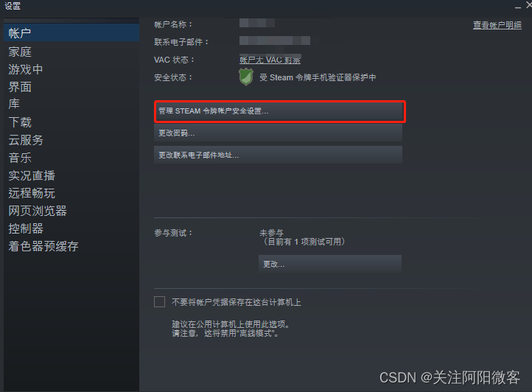Select 家庭 in the settings sidebar
532x392 pixels.
tap(20, 52)
